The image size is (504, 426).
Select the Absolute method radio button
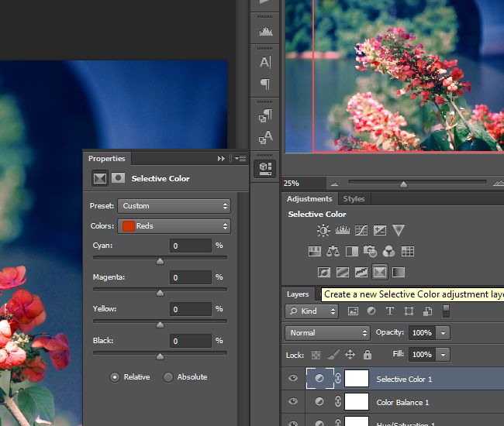pos(168,377)
